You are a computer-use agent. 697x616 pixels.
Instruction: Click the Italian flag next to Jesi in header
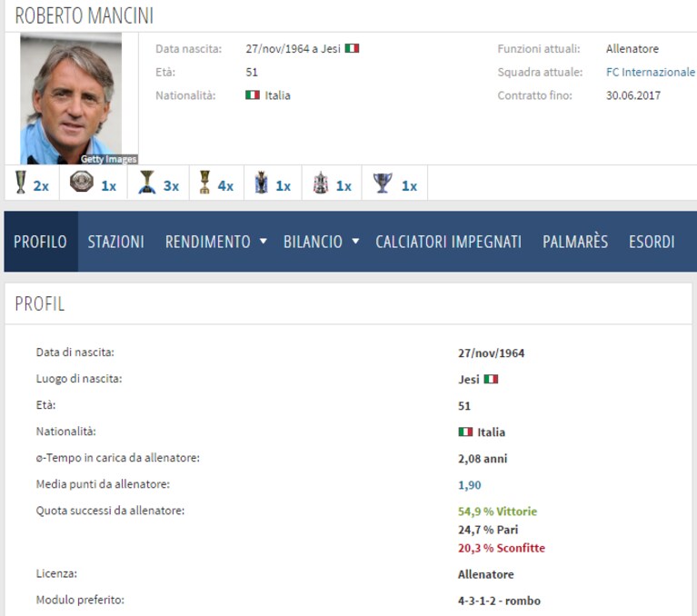(352, 48)
